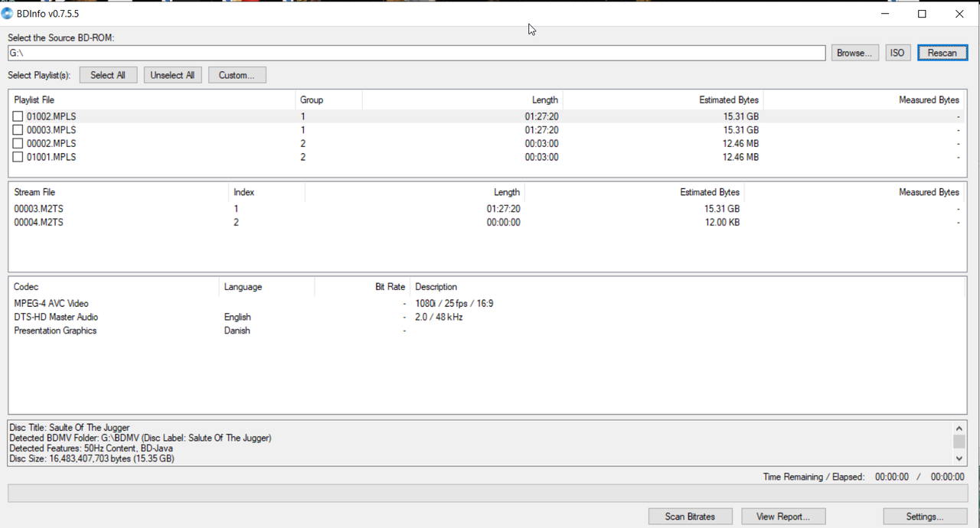Image resolution: width=980 pixels, height=528 pixels.
Task: Maximize the BDInfo window
Action: (922, 14)
